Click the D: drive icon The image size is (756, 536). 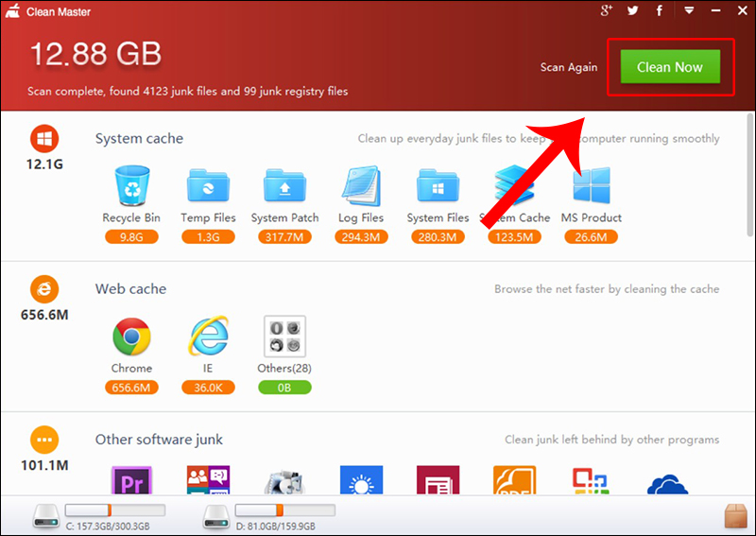(x=216, y=516)
